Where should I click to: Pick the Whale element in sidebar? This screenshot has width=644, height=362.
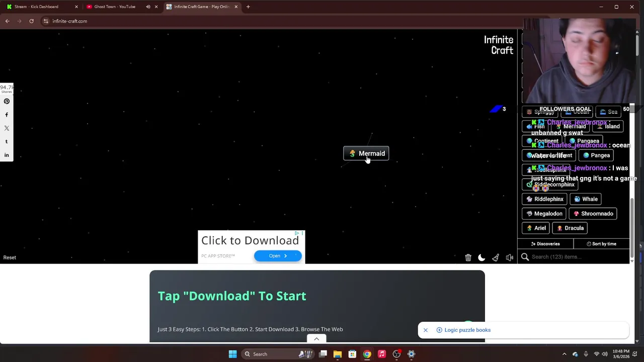coord(585,199)
